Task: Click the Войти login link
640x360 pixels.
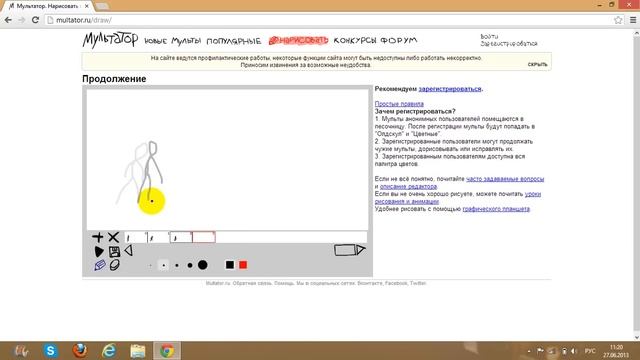Action: (489, 37)
